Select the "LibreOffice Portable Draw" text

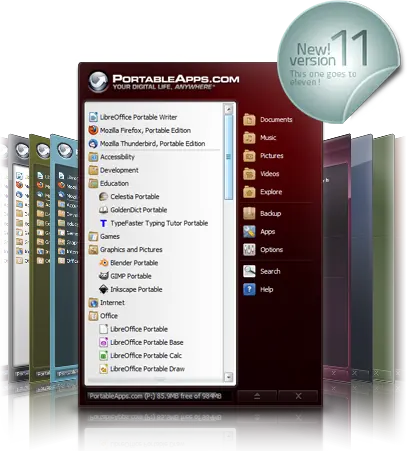point(147,369)
